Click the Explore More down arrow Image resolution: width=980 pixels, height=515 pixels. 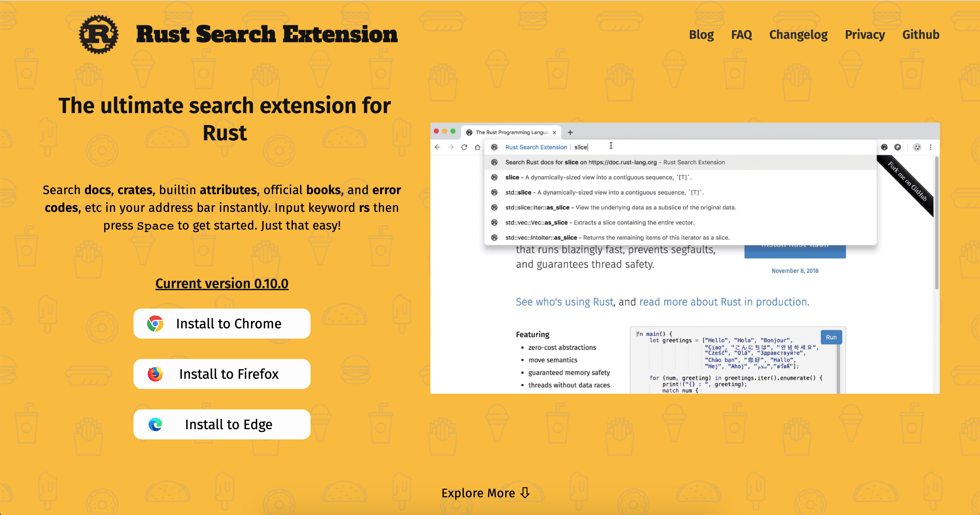[x=525, y=493]
